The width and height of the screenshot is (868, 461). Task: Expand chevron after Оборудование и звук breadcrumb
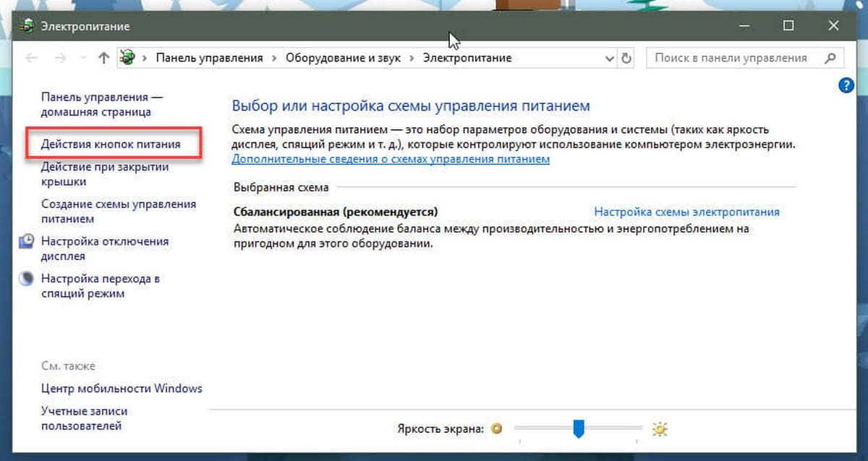click(412, 59)
